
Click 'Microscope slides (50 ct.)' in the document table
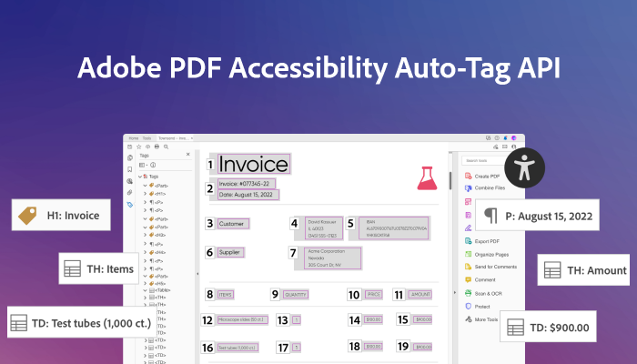[243, 319]
